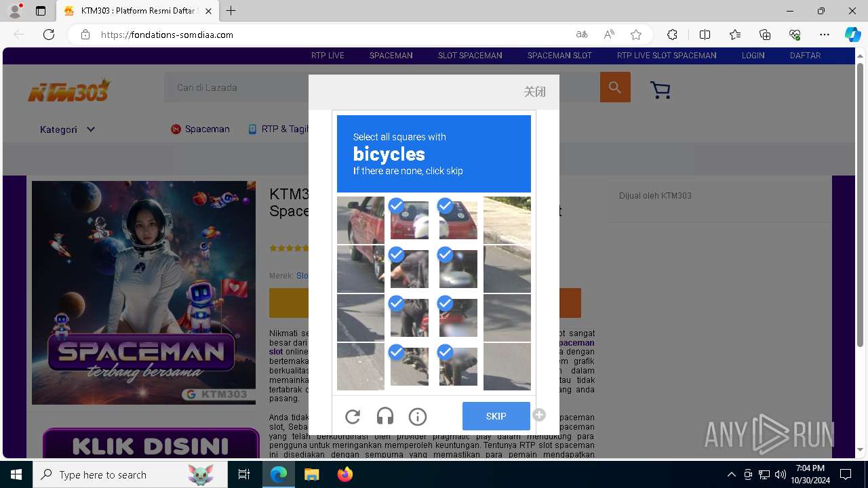This screenshot has height=488, width=868.
Task: Open tab actions menu
Action: point(41,11)
